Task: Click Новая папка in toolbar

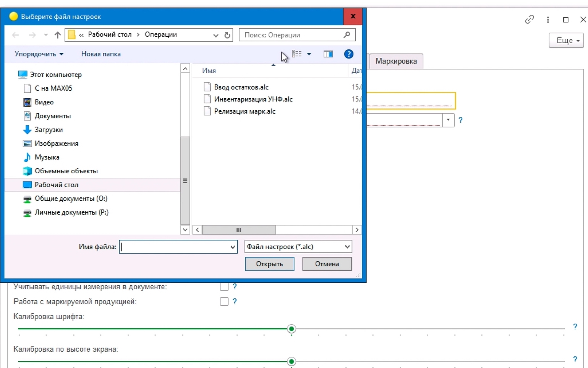Action: 101,54
